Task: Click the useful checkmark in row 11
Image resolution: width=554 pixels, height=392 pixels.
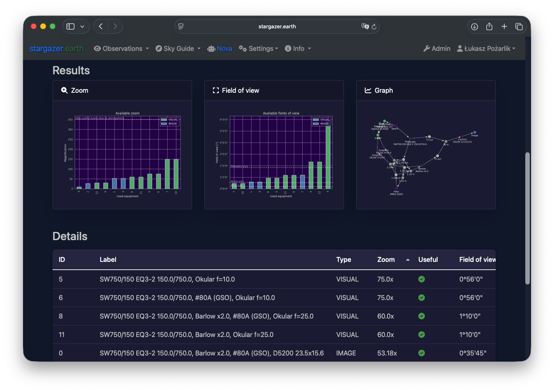Action: (421, 335)
